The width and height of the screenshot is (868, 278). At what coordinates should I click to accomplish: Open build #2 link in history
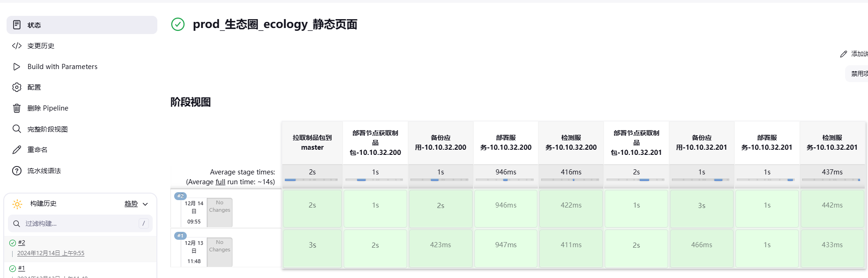[21, 243]
